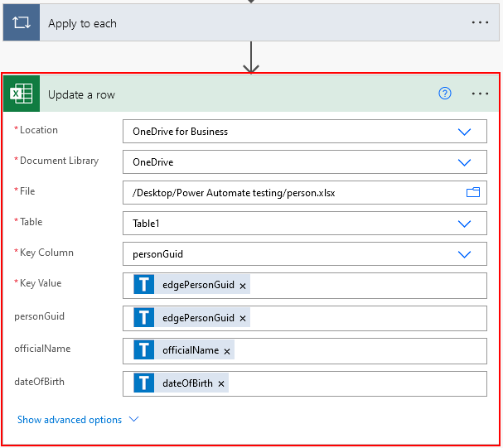
Task: Expand the Document Library dropdown
Action: click(464, 162)
